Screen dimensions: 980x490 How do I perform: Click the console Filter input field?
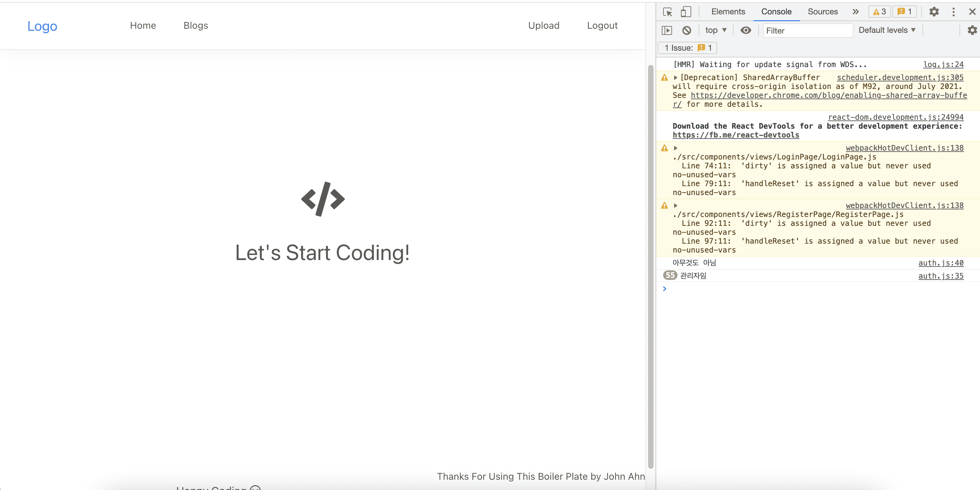pos(807,31)
